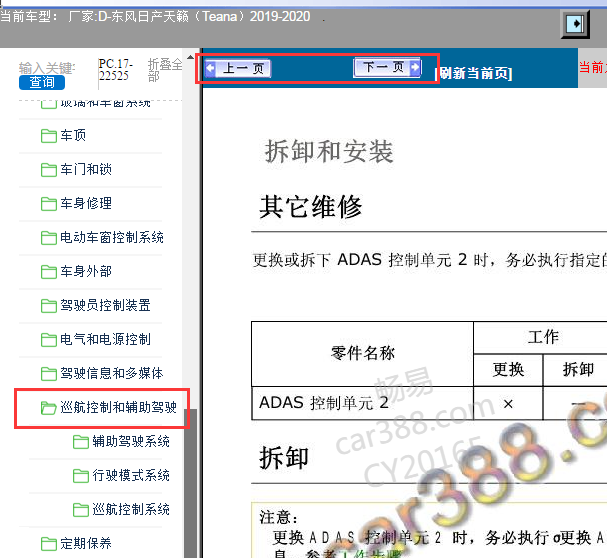Select 驾驶员控制装置 in the tree
This screenshot has height=558, width=607.
pyautogui.click(x=105, y=305)
